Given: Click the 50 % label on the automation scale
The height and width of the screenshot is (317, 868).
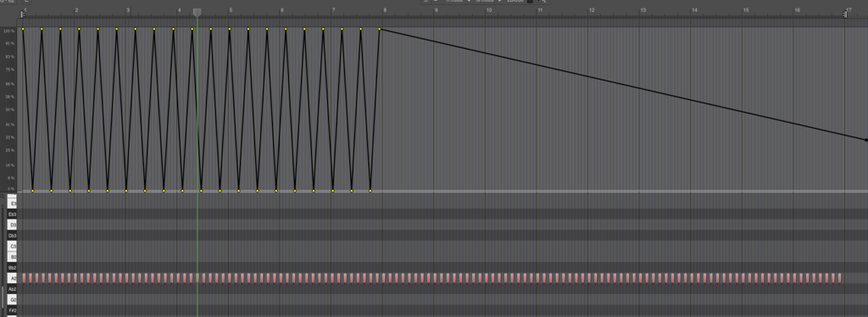Looking at the screenshot, I should pos(9,110).
